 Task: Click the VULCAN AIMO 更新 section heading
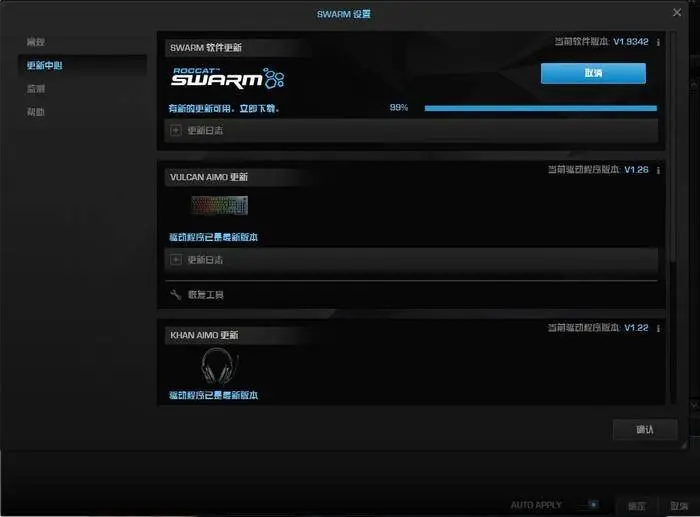208,177
